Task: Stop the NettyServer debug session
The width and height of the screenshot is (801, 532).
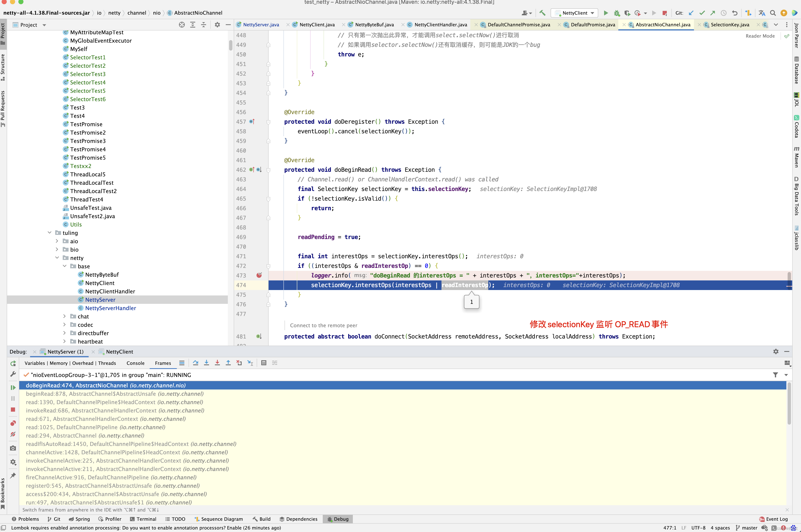Action: [13, 410]
